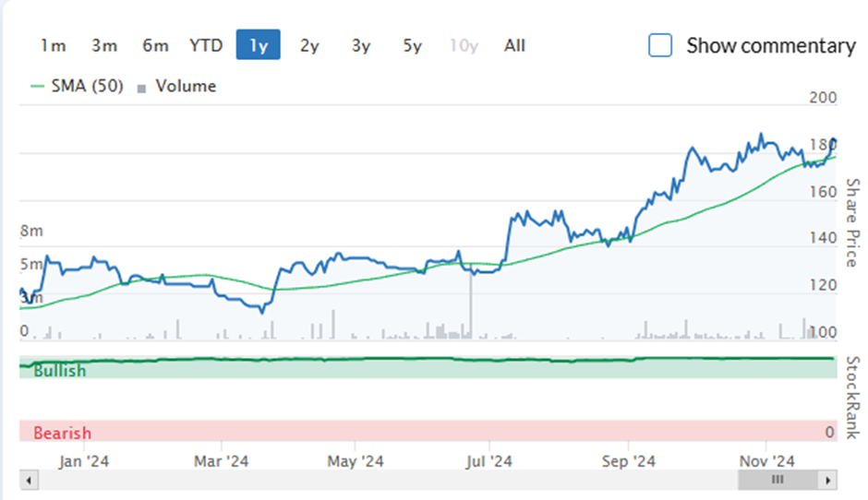The image size is (868, 500).
Task: Select the 1m time range
Action: 54,45
